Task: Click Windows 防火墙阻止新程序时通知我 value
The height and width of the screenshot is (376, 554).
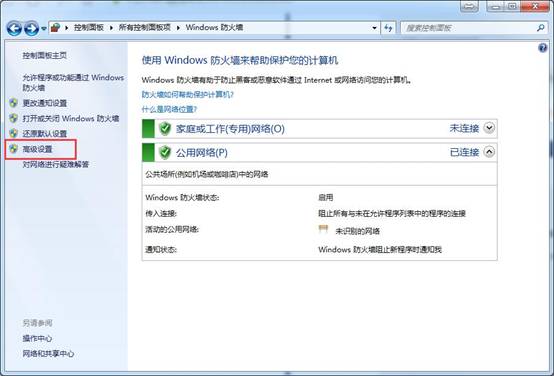Action: [380, 250]
